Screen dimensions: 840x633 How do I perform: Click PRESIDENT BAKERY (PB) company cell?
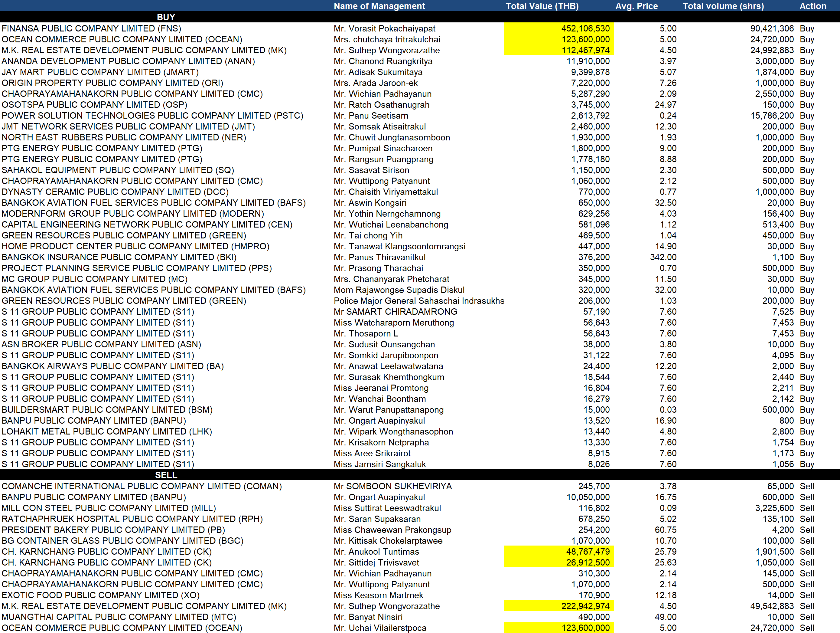click(113, 530)
